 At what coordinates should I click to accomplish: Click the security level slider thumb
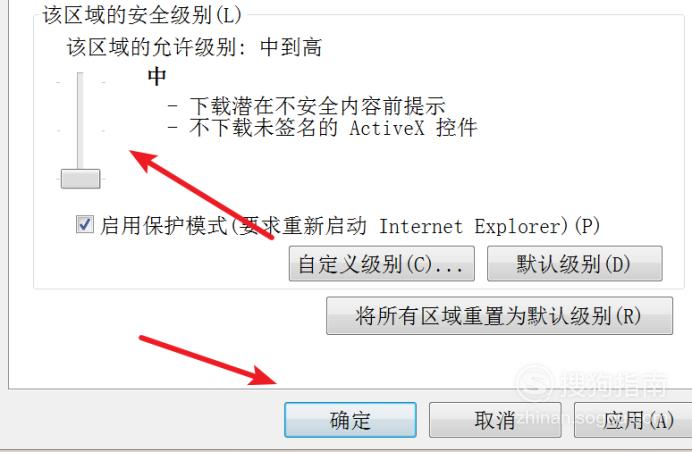[x=80, y=179]
